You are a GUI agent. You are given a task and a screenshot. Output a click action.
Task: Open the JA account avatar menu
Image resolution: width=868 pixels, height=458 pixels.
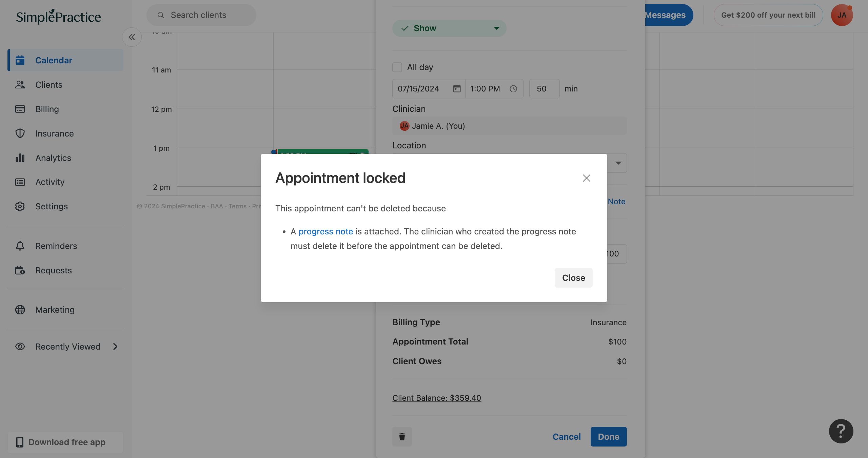(x=842, y=15)
